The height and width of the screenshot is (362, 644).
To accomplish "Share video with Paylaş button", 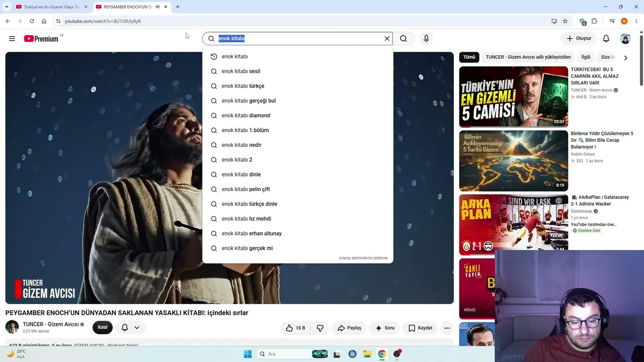I will coord(349,328).
